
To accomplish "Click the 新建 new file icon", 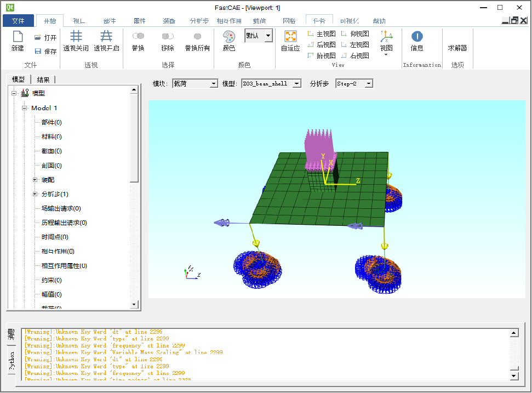I will [x=18, y=41].
